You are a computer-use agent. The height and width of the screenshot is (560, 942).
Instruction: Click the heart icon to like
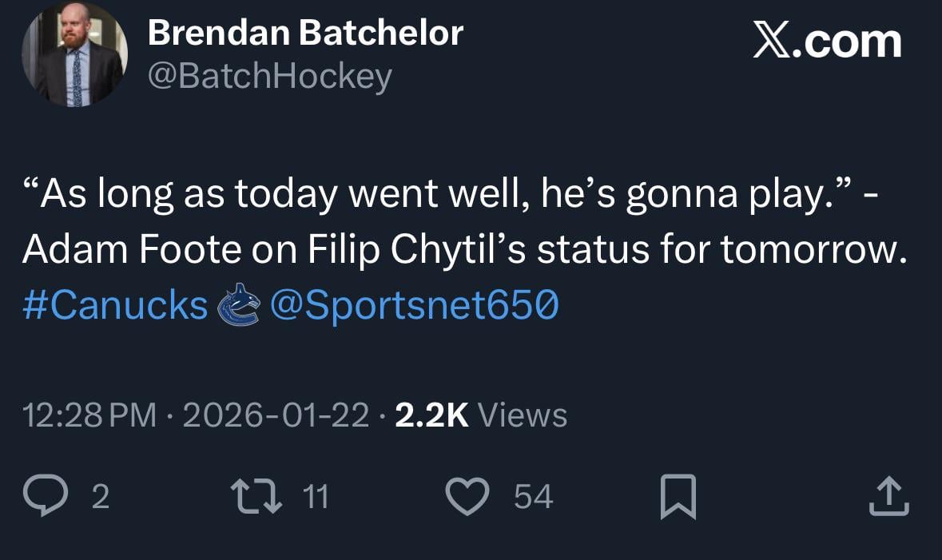click(x=468, y=496)
